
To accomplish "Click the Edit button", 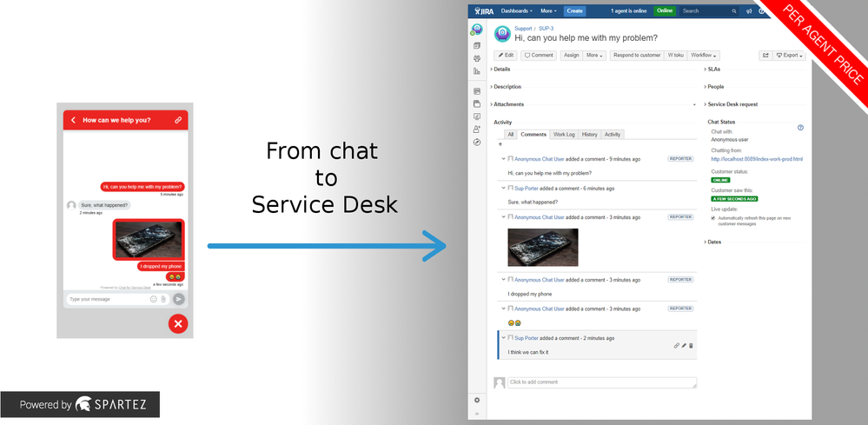I will coord(506,56).
